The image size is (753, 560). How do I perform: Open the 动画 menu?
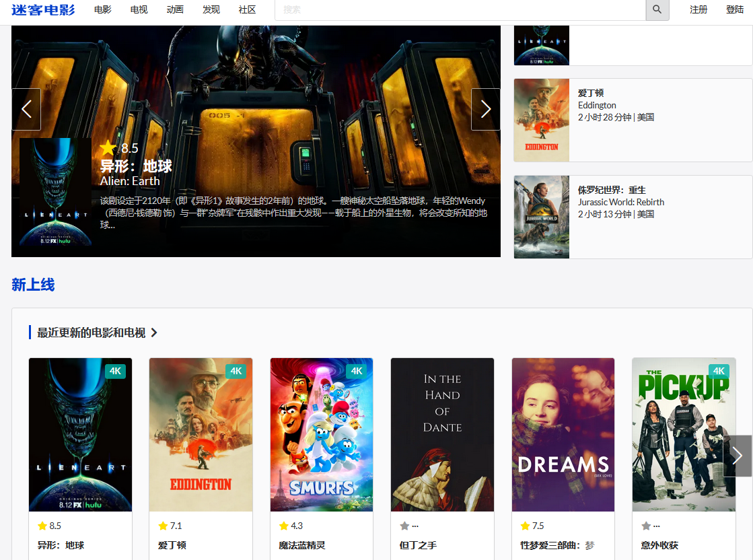tap(175, 9)
